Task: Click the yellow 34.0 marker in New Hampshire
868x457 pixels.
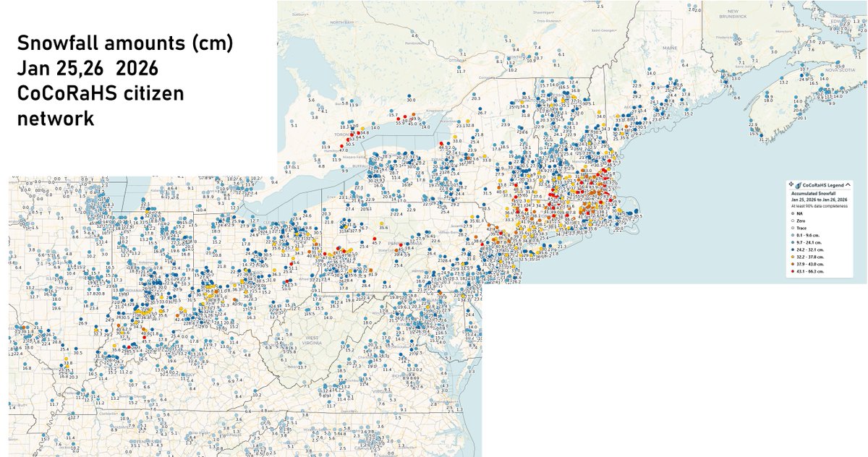Action: pos(599,112)
